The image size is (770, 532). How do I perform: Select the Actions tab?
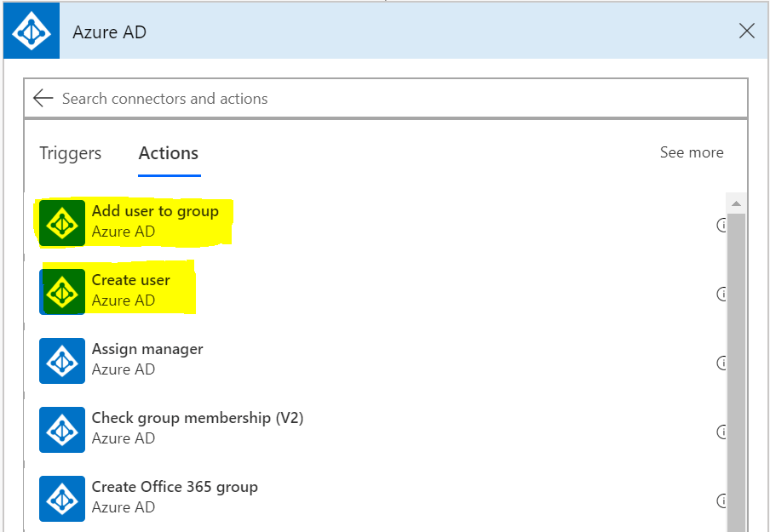pyautogui.click(x=169, y=153)
